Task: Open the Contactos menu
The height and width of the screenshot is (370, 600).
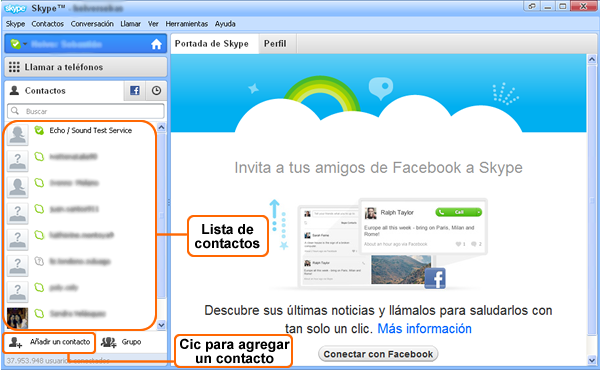Action: (47, 24)
